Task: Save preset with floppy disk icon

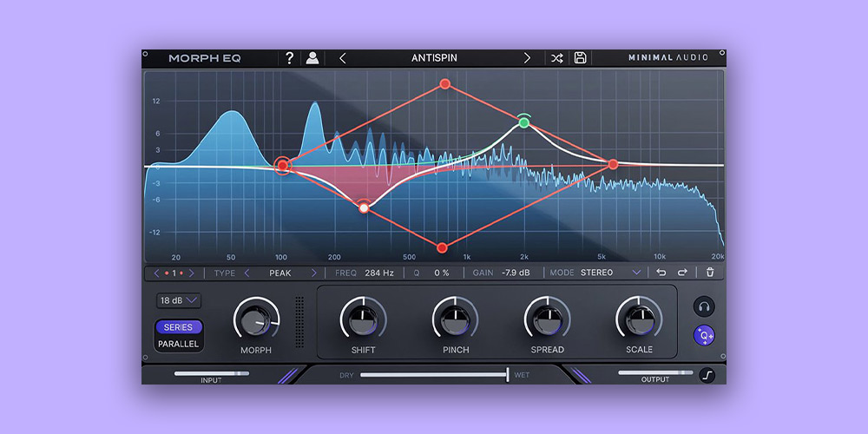Action: pos(580,57)
